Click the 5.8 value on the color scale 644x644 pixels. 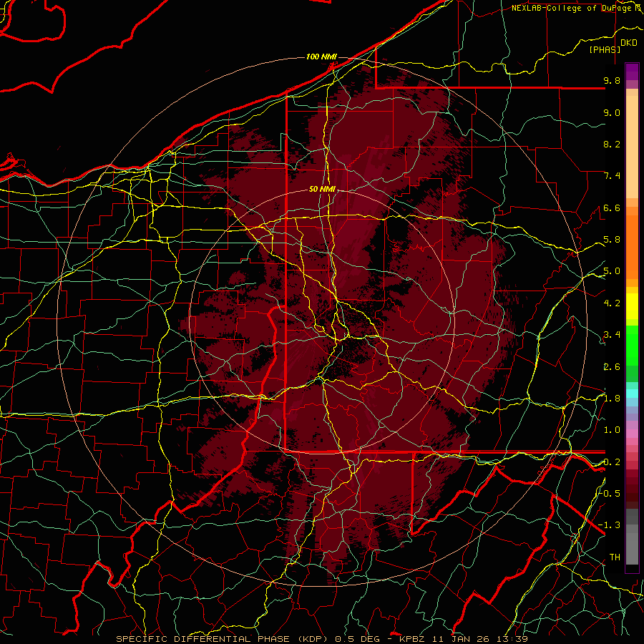pos(612,240)
